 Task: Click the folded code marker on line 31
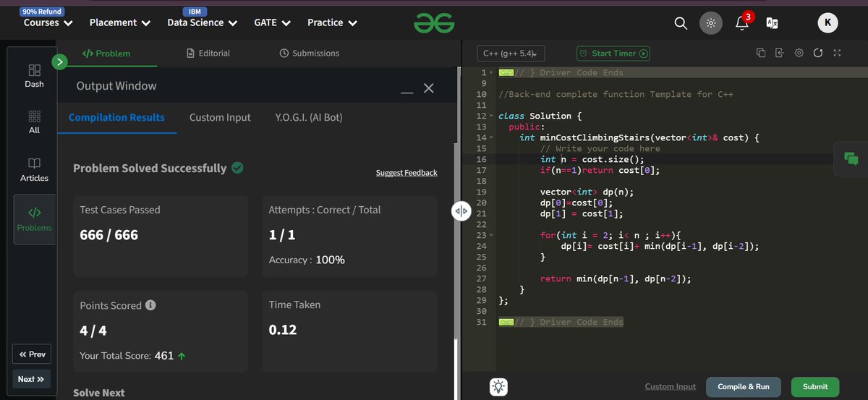[x=506, y=322]
